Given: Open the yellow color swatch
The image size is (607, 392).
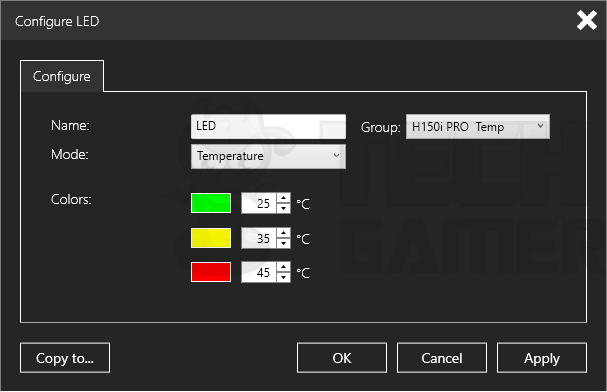Looking at the screenshot, I should 211,238.
